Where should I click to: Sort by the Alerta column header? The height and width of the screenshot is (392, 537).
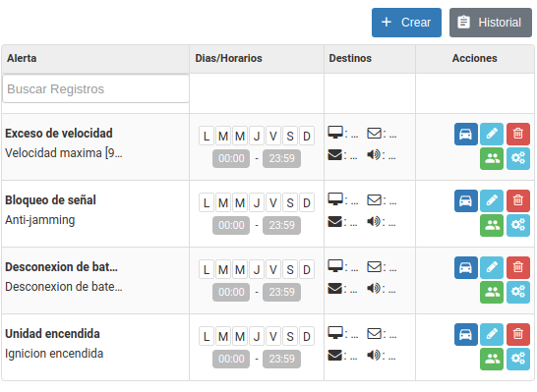pyautogui.click(x=22, y=58)
